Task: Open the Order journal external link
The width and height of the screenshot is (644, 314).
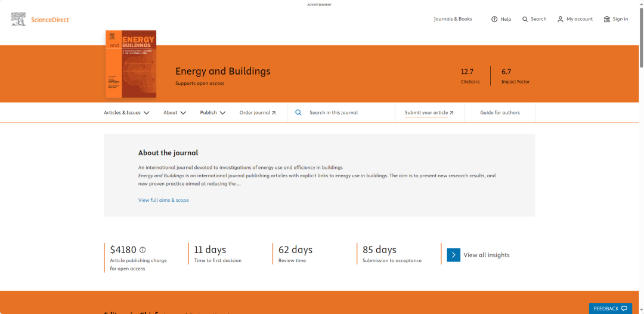Action: pos(258,113)
